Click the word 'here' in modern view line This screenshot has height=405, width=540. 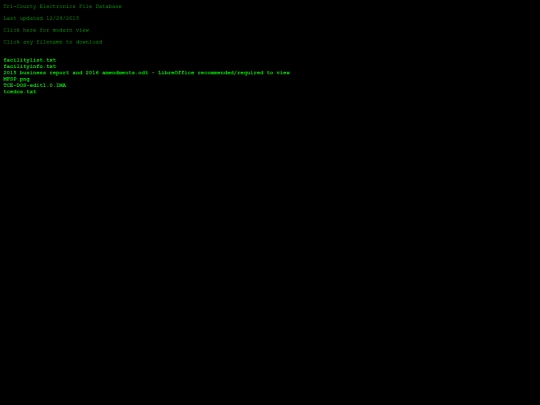click(30, 30)
